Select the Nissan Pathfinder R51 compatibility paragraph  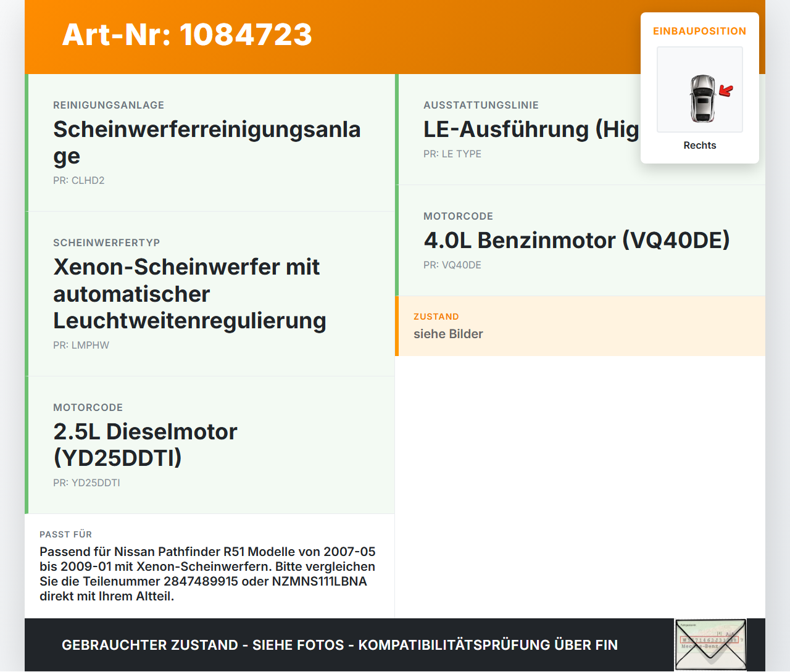click(x=207, y=574)
